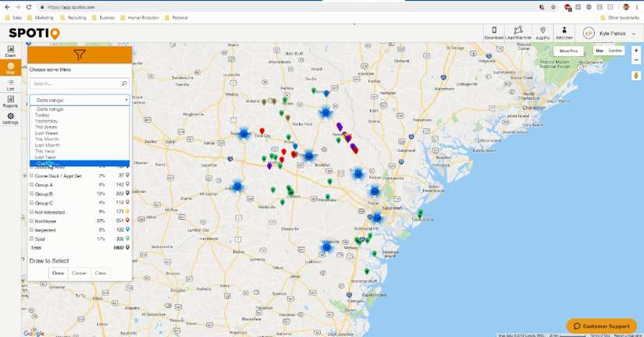Select Last Year date option
Viewport: 644px width, 337px height.
[80, 158]
